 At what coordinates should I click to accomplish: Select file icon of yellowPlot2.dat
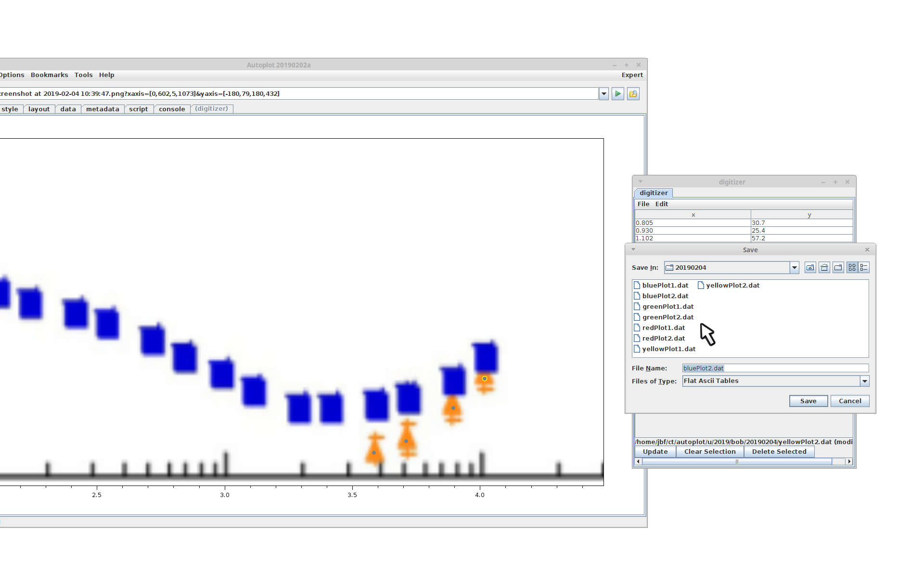coord(701,285)
